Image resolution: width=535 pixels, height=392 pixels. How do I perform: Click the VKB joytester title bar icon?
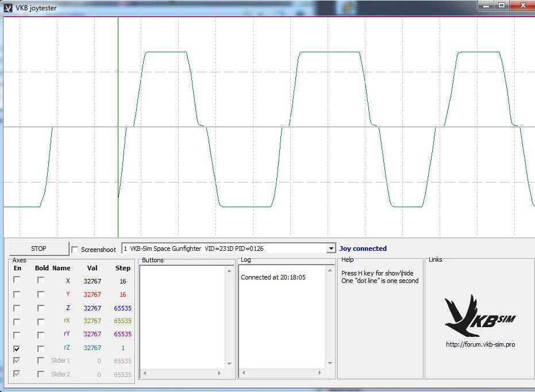pos(7,8)
